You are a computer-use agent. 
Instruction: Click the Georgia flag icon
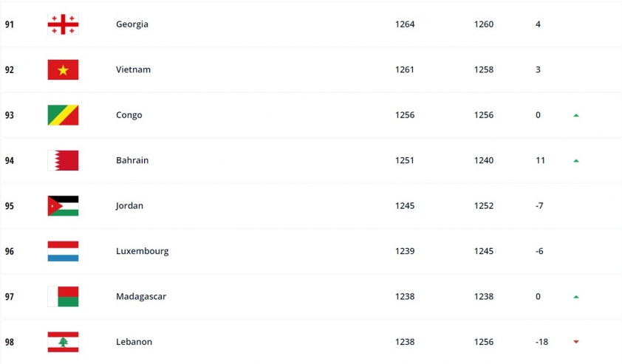click(x=63, y=24)
